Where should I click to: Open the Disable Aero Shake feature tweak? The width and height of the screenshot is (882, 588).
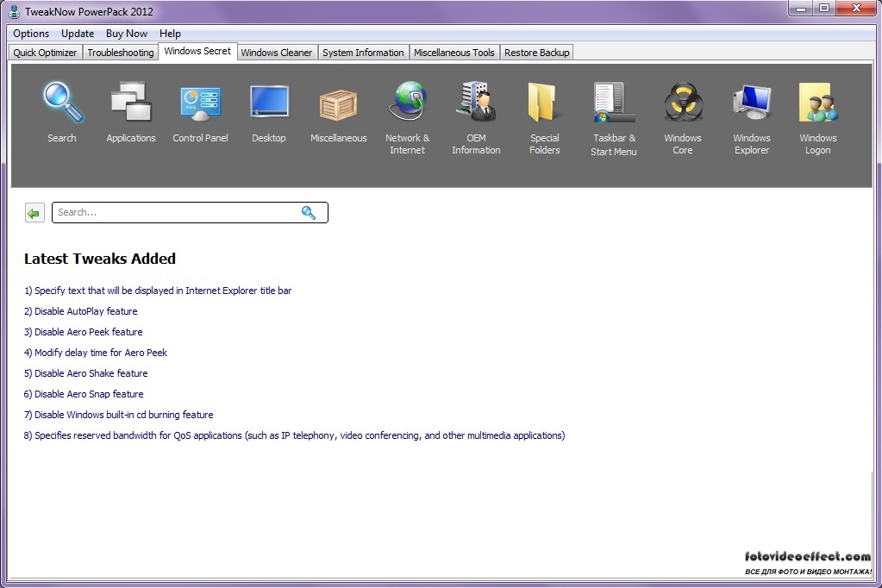click(x=85, y=373)
